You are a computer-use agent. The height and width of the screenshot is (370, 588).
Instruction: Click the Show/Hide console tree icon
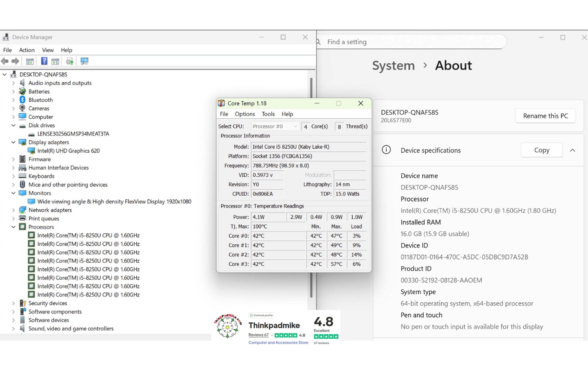tap(30, 61)
